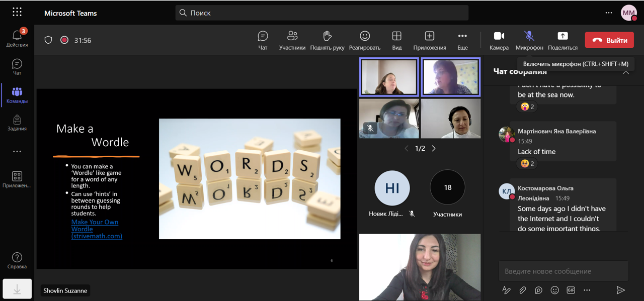Toggle the surprised emoji reaction with count 2
The image size is (644, 301).
click(528, 107)
